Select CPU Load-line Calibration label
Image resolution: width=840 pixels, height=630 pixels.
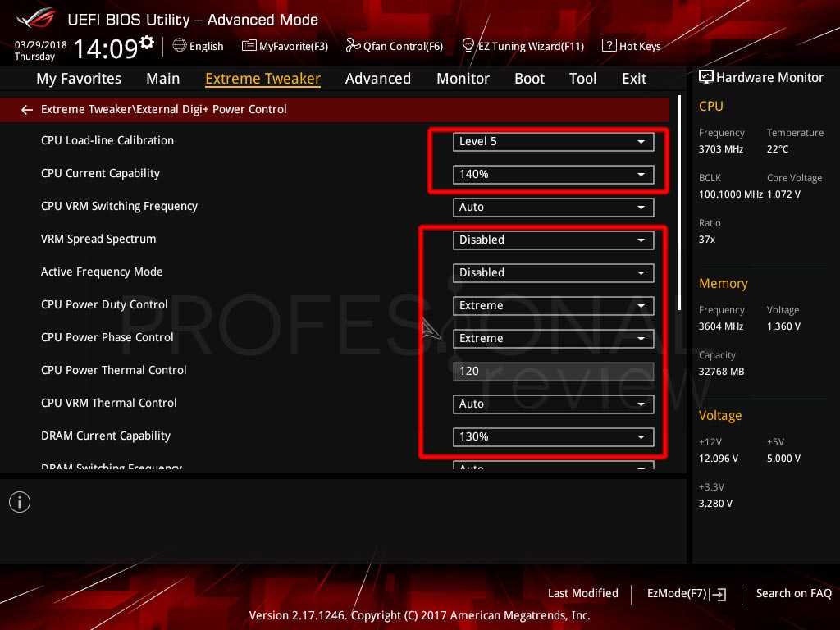107,140
